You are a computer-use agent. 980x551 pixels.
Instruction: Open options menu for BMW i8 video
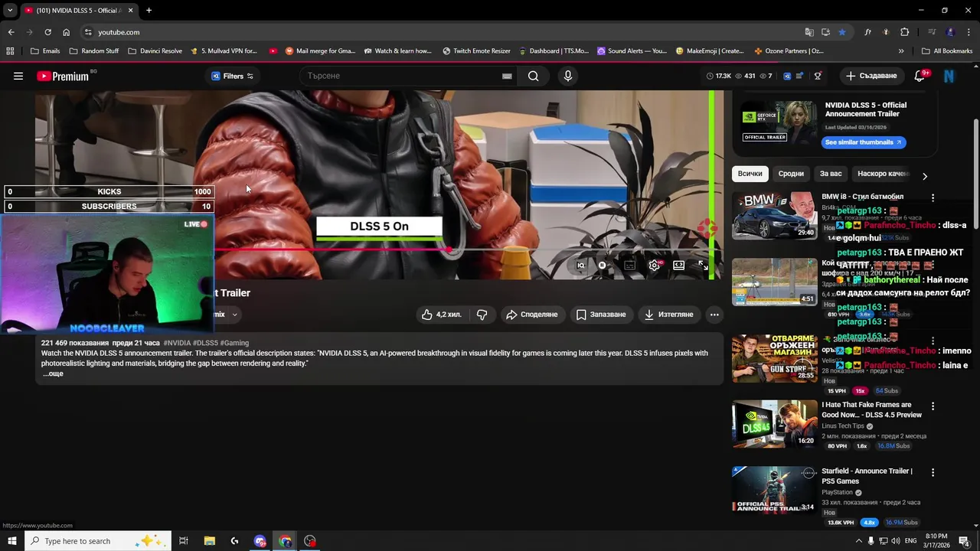[x=933, y=197]
